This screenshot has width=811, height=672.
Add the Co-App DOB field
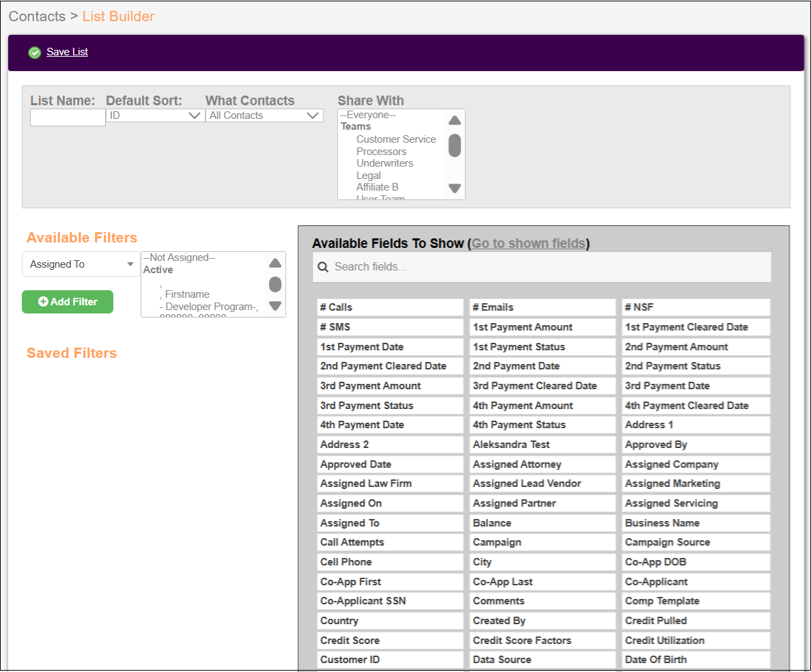tap(696, 562)
